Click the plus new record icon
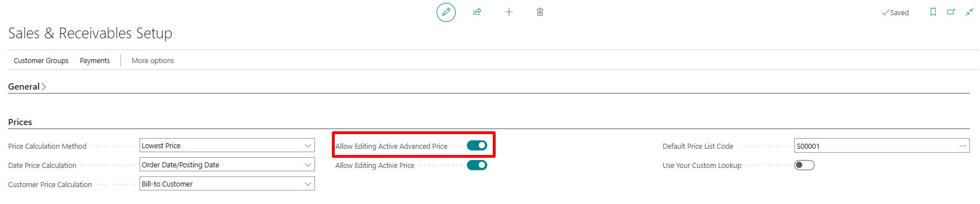Viewport: 980px width, 204px height. click(x=509, y=12)
